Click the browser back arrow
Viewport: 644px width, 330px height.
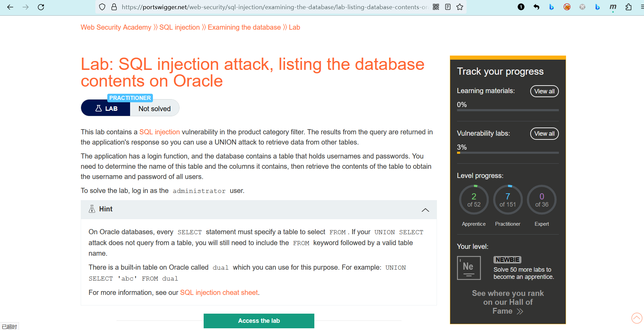10,7
